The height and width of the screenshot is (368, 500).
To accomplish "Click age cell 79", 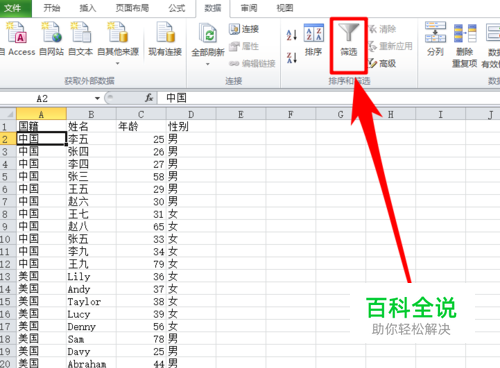I will click(x=141, y=264).
